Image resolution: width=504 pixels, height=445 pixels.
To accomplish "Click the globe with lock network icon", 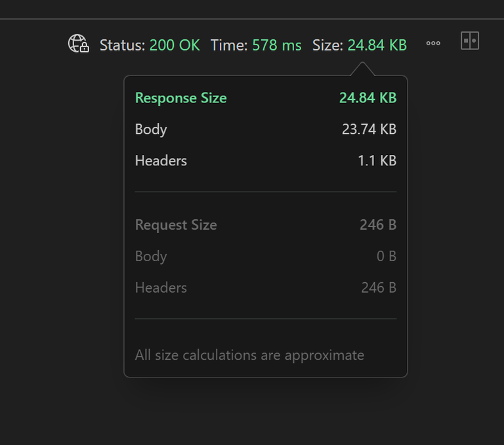I will pyautogui.click(x=79, y=44).
